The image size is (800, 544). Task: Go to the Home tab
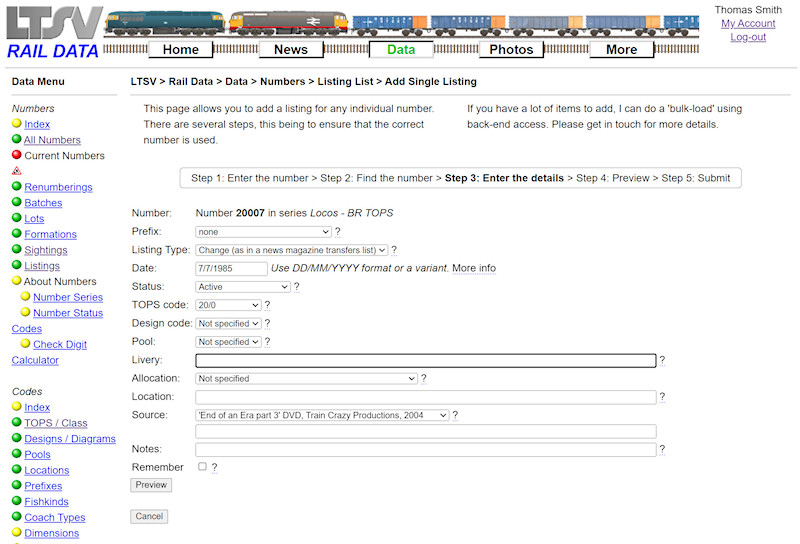[x=181, y=50]
